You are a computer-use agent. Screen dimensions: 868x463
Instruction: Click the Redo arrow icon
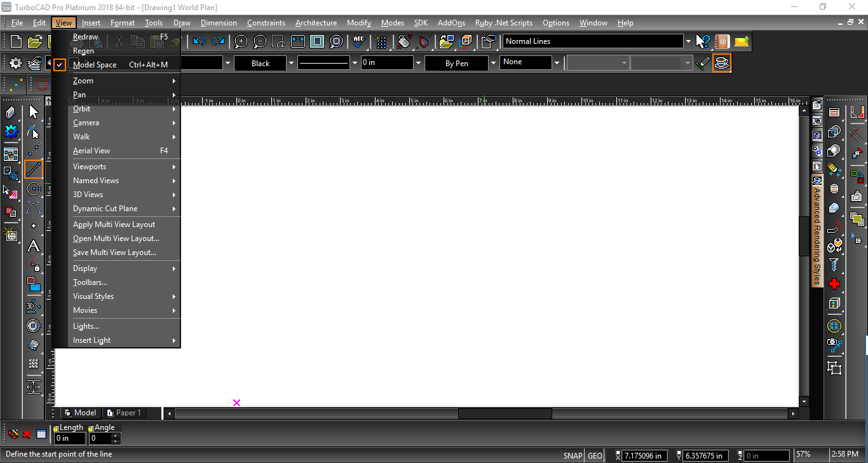219,42
